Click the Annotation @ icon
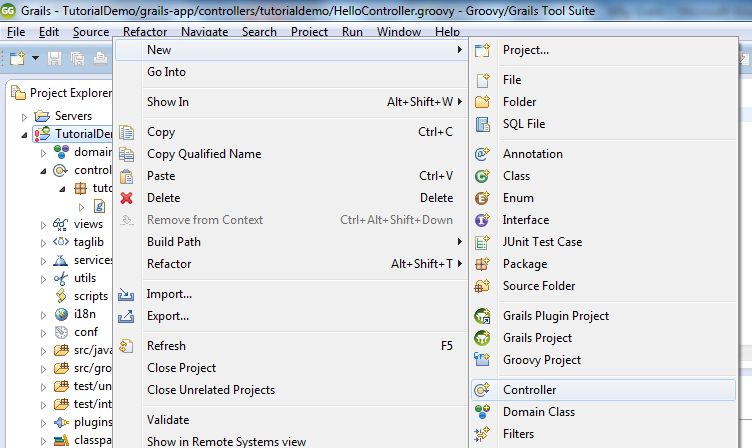 482,154
